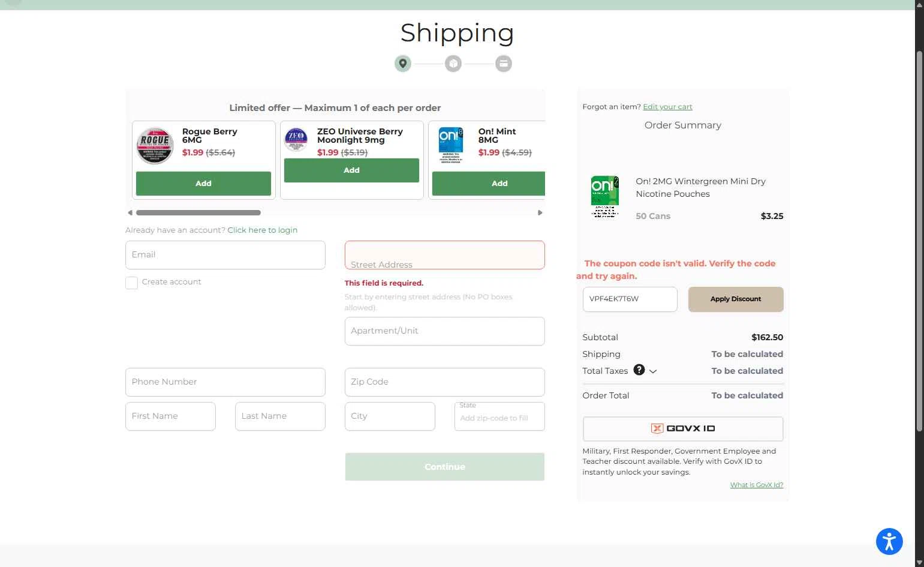Tick the Create account checkbox
Viewport: 924px width, 567px height.
click(131, 283)
